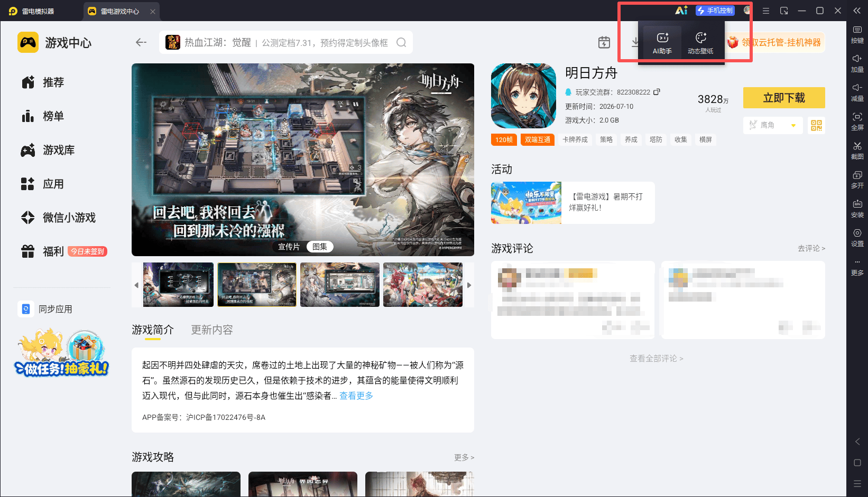The width and height of the screenshot is (868, 497).
Task: Open 按键 keymapping in right sidebar
Action: (857, 35)
